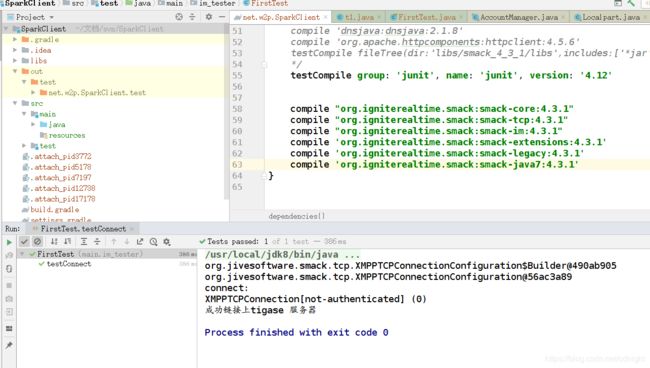Click locate/scroll from source icon in Project panel

click(x=179, y=17)
